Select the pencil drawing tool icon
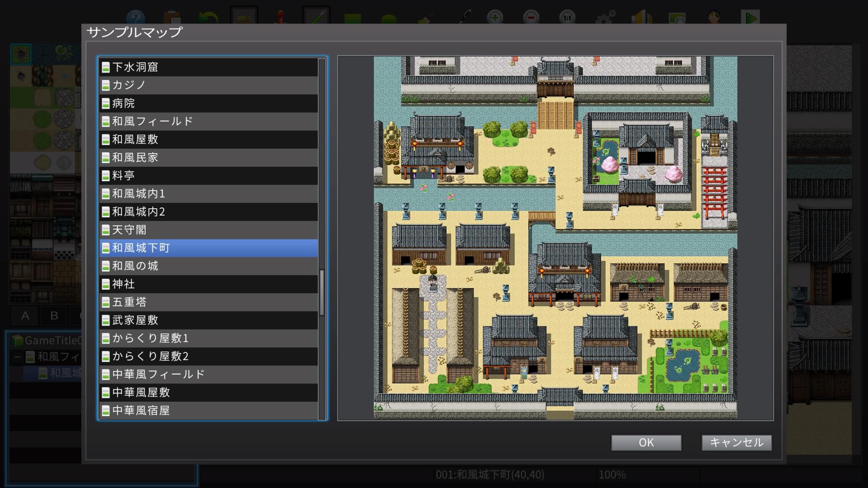 316,17
